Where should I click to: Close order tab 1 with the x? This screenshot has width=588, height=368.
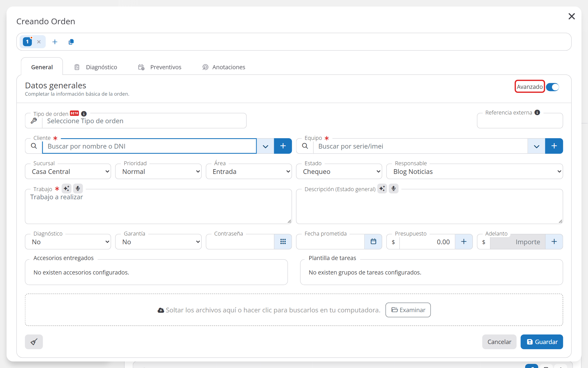pyautogui.click(x=39, y=42)
